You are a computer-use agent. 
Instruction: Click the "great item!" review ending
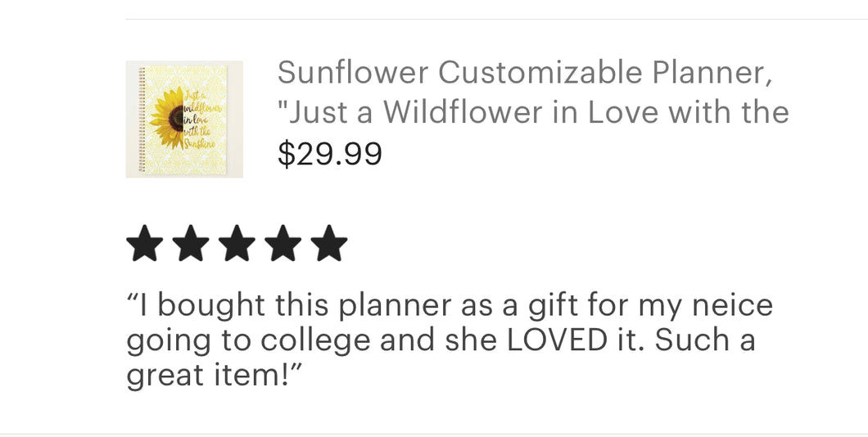tap(215, 375)
